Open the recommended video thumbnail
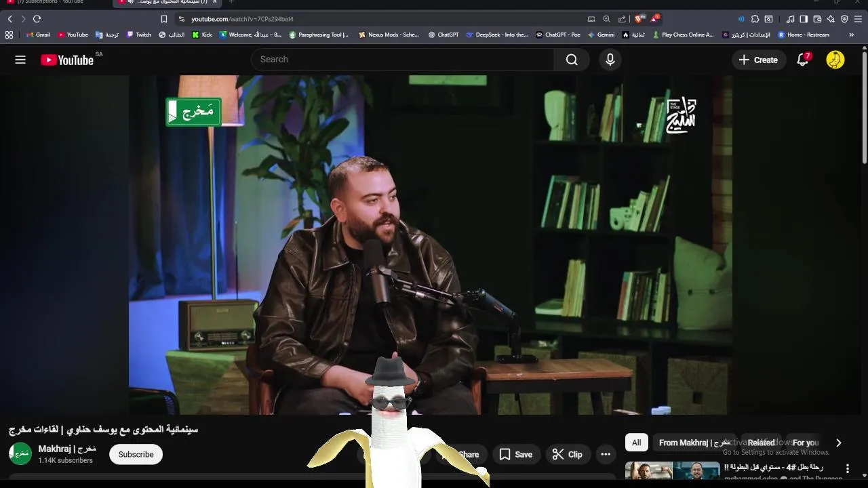 pyautogui.click(x=673, y=471)
